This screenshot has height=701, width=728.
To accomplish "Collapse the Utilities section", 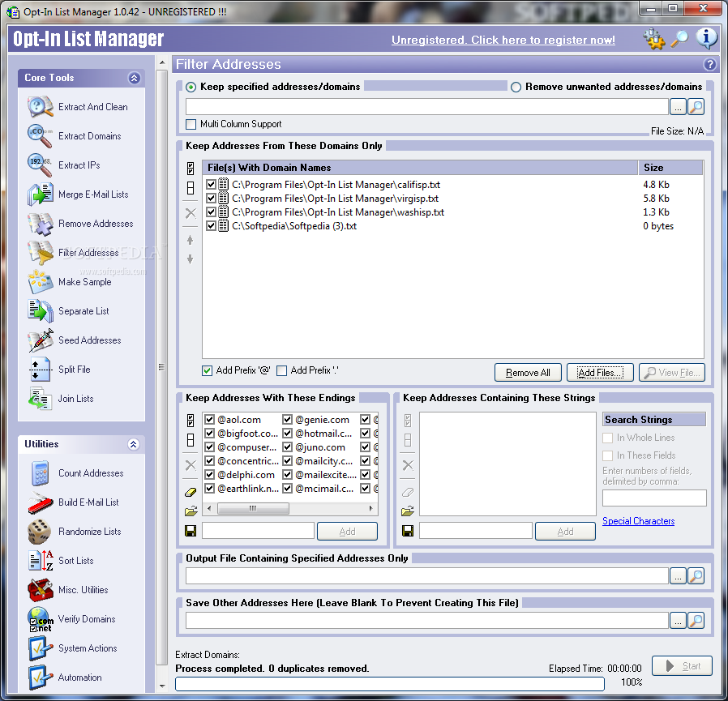I will 133,444.
